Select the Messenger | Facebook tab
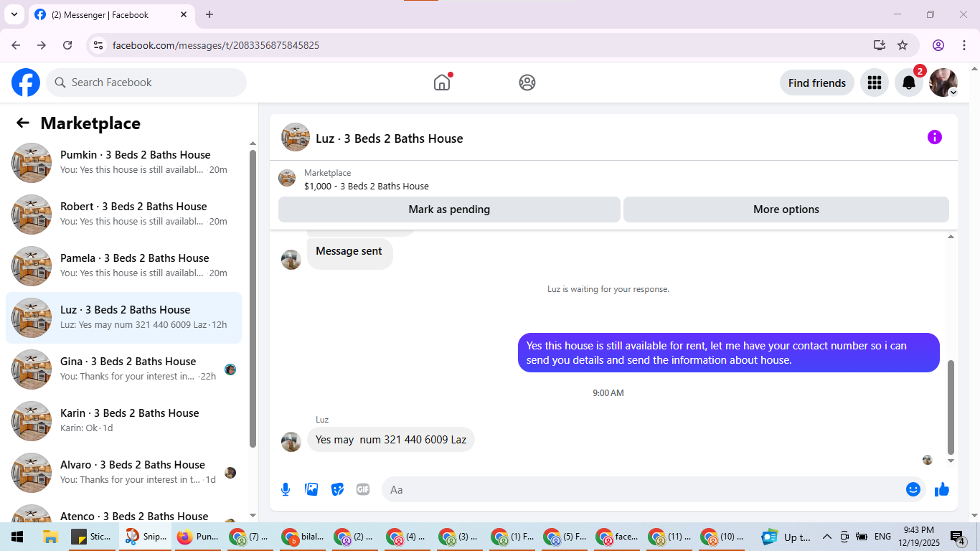Screen dimensions: 980x551 (111, 15)
